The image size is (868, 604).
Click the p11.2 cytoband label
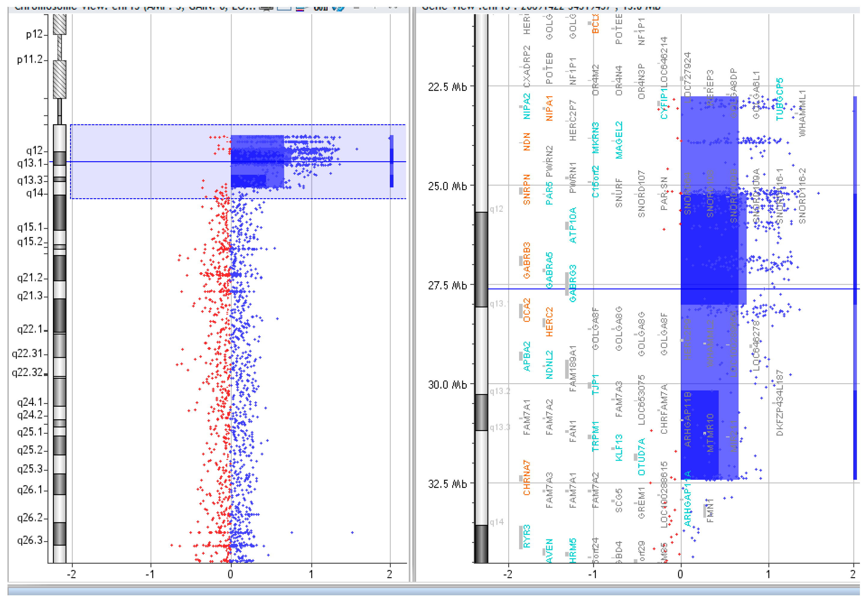30,59
